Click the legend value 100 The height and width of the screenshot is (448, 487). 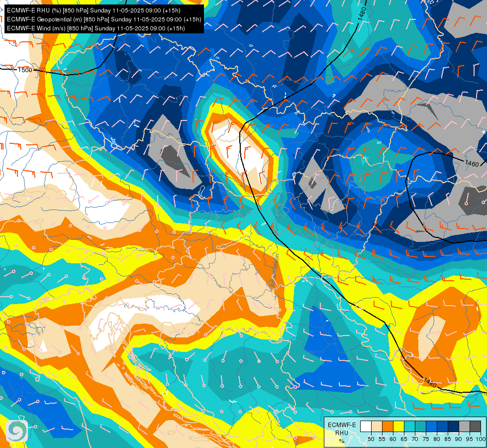point(481,439)
